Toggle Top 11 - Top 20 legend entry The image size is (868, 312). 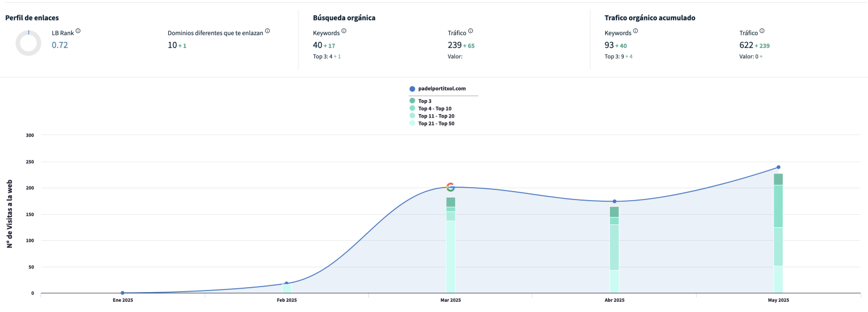click(436, 116)
